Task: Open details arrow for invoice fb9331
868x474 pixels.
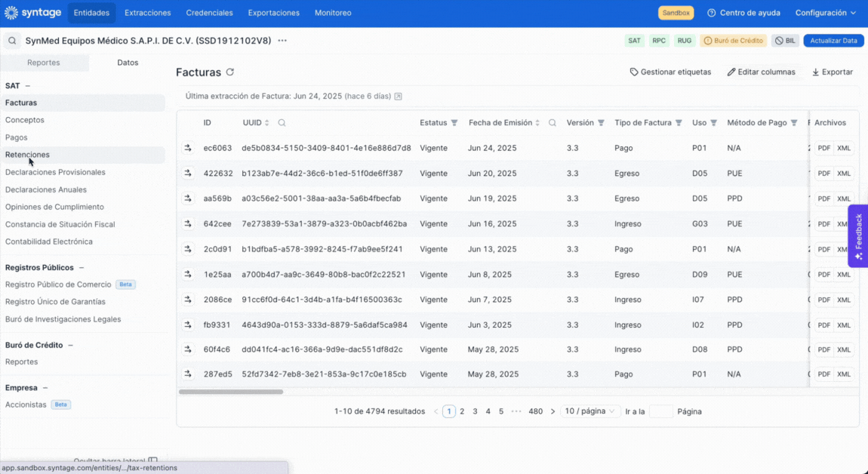Action: tap(188, 325)
